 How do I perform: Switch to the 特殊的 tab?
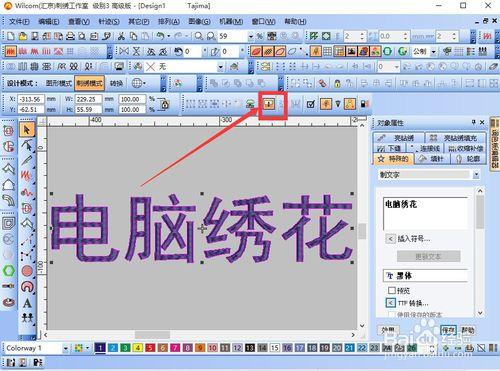coord(394,159)
